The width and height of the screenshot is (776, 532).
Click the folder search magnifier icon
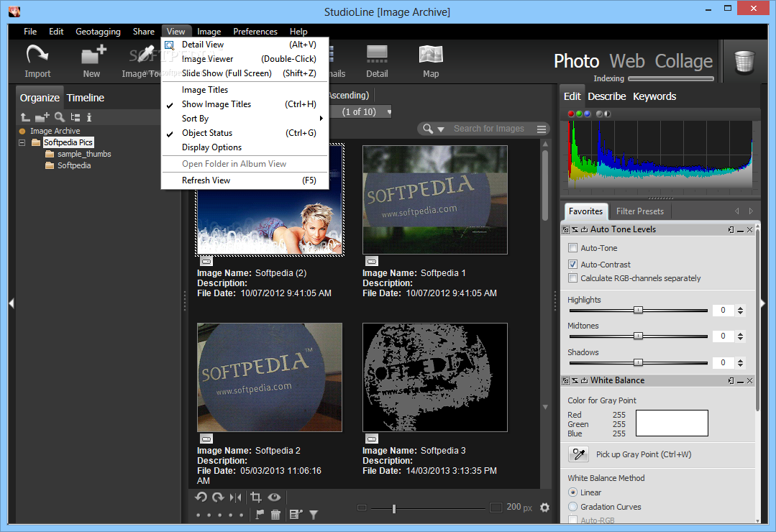pos(60,117)
